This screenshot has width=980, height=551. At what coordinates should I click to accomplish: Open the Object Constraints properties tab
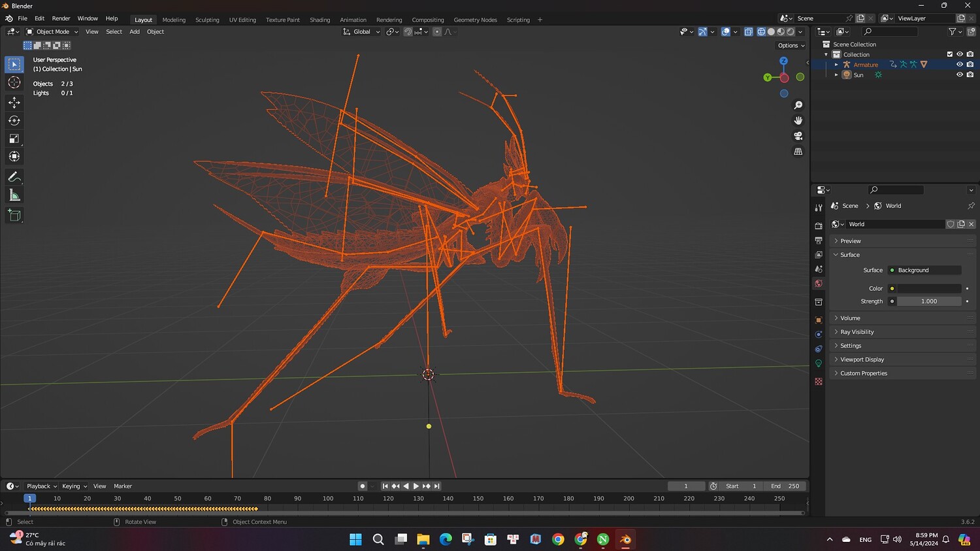tap(819, 349)
